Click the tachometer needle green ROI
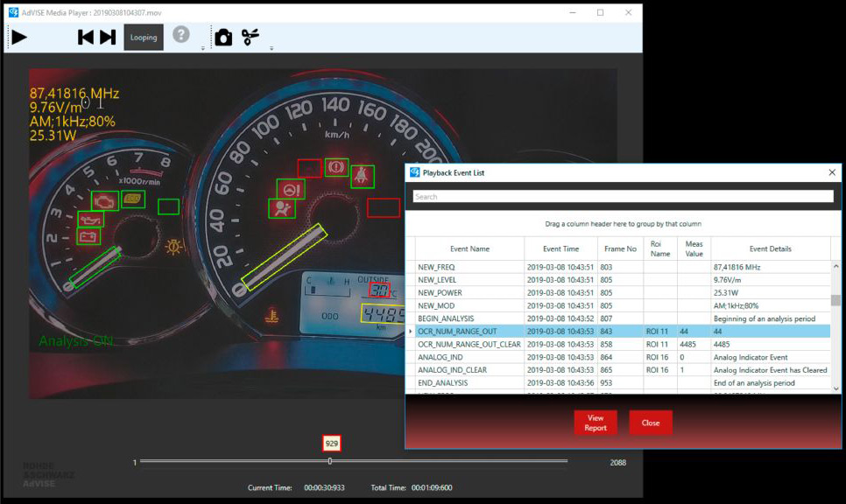Viewport: 846px width, 504px height. tap(95, 267)
